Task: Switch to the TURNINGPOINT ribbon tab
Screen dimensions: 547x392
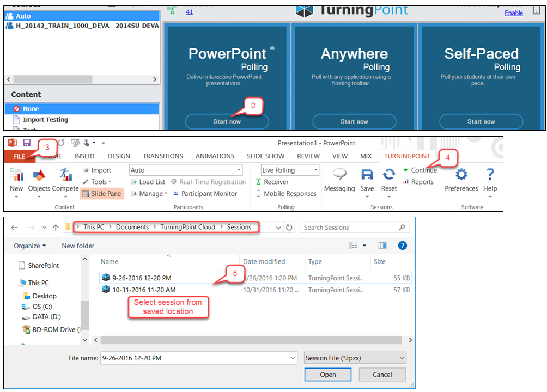Action: 407,156
